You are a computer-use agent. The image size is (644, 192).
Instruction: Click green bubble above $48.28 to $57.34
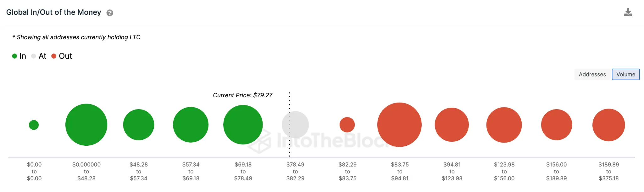139,125
